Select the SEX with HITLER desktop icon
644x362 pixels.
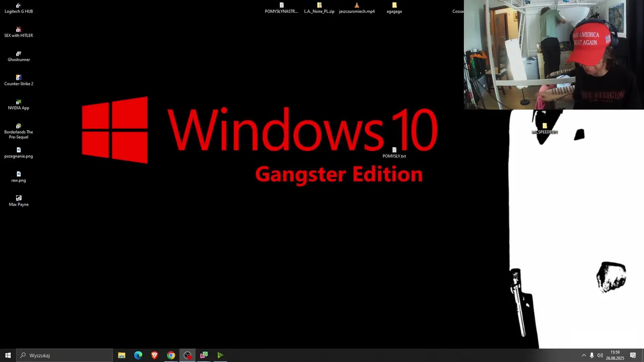click(x=19, y=33)
